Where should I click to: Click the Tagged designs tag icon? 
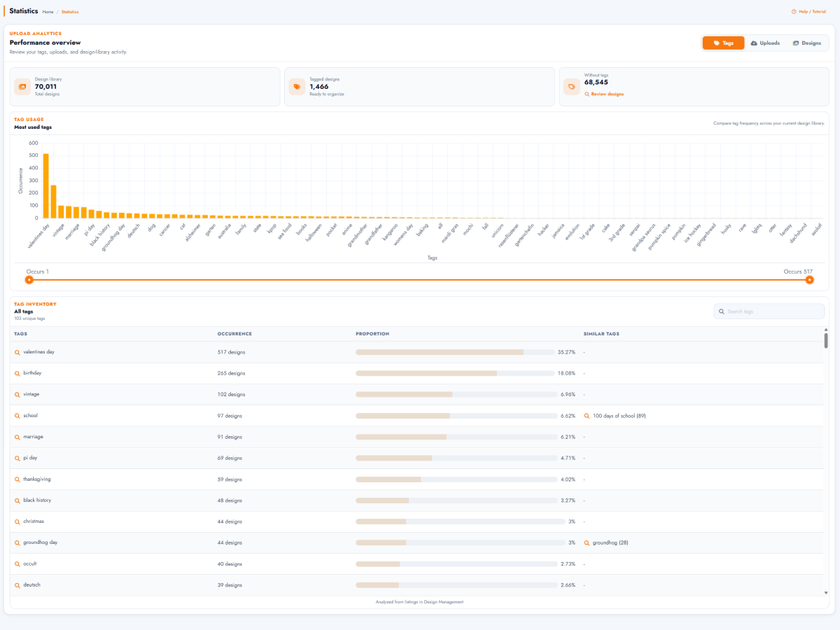tap(297, 87)
